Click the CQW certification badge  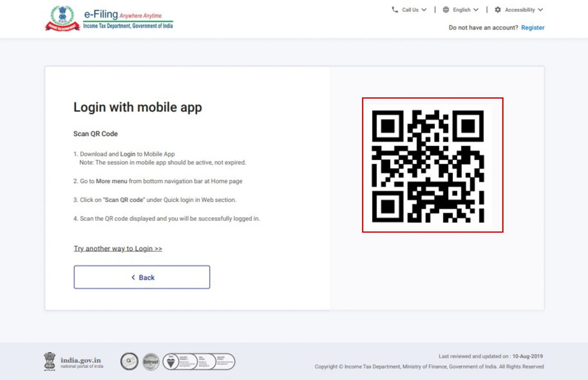129,361
